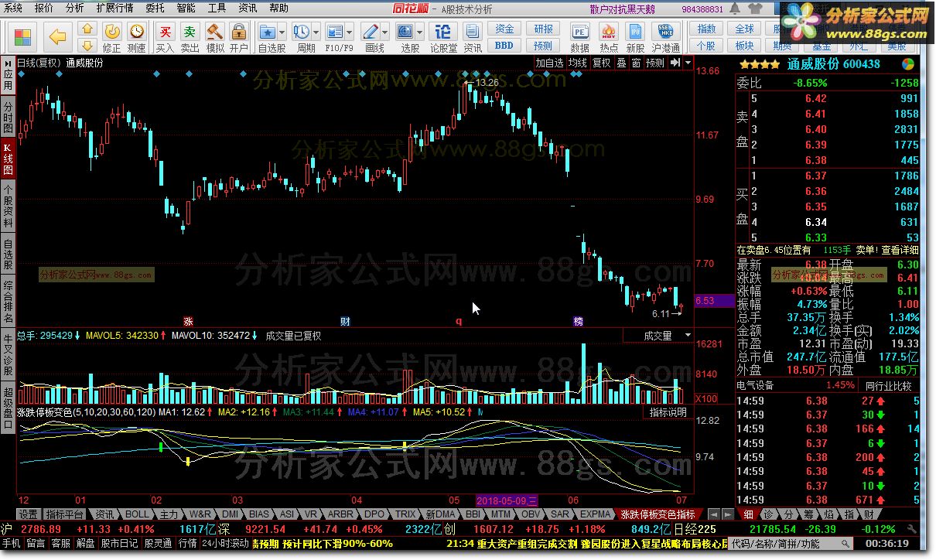Click the 指标说明 button
The width and height of the screenshot is (936, 560).
tap(668, 412)
